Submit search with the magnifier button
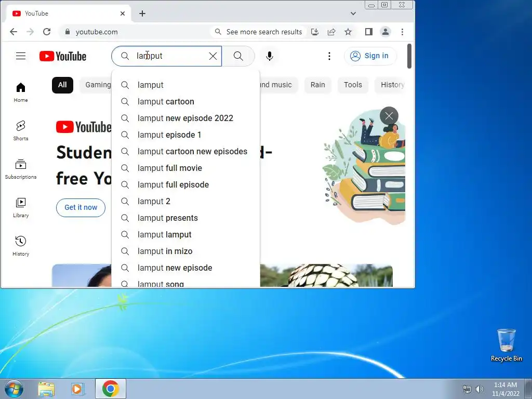Screen dimensions: 532x399 coord(238,56)
